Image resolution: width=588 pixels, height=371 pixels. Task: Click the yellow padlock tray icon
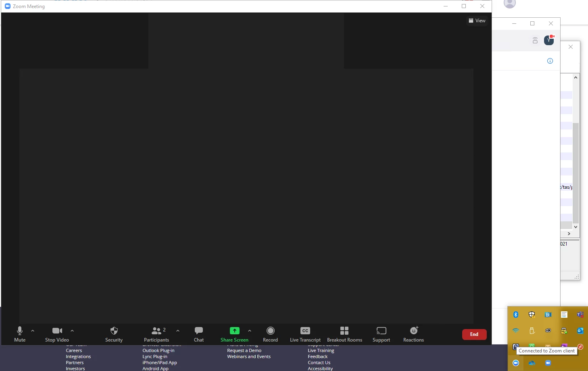point(564,331)
